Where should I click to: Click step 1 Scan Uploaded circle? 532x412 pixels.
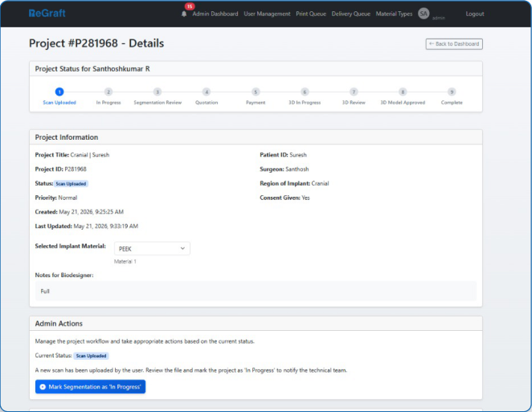pos(59,92)
